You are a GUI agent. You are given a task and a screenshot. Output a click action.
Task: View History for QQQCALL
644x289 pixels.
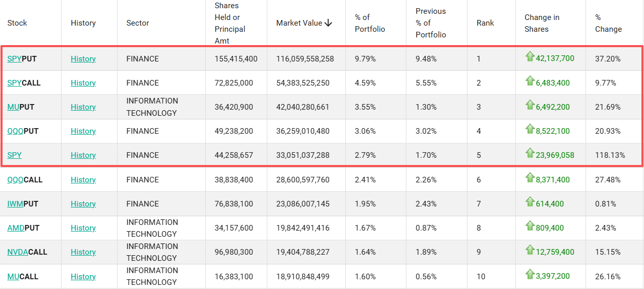[x=83, y=180]
